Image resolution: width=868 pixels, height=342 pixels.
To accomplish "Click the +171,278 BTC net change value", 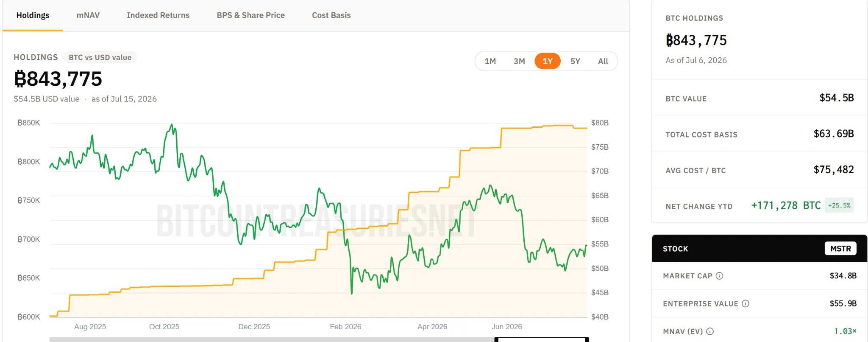I will coord(786,205).
